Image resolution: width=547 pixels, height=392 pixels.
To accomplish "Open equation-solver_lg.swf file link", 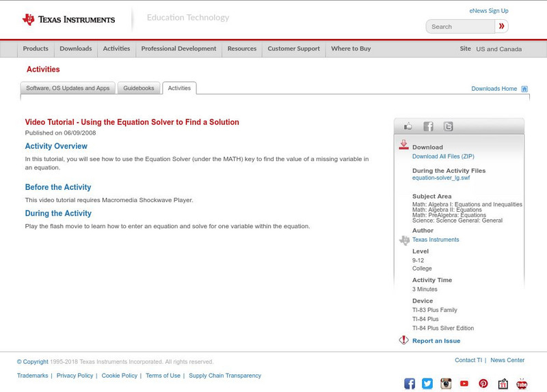I will pyautogui.click(x=441, y=178).
